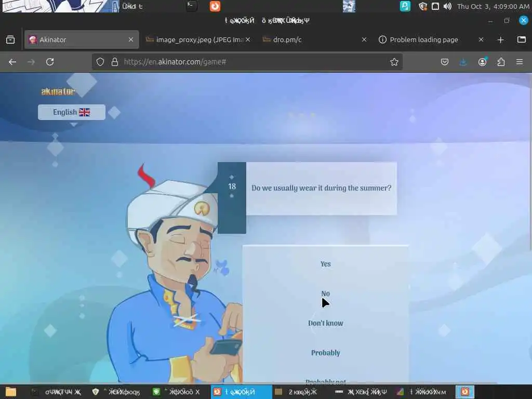
Task: Open the clock showing Thu Oct 3
Action: pos(493,6)
